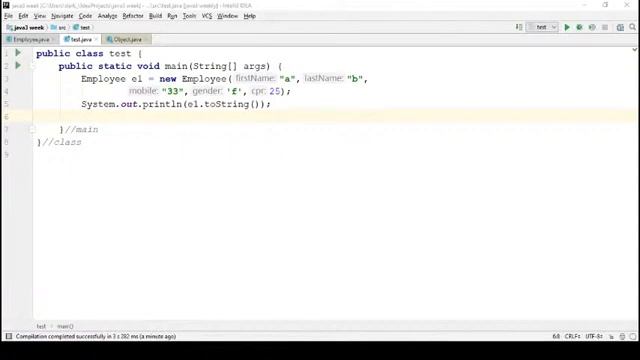Click the test breadcrumb at editor bottom

(41, 326)
